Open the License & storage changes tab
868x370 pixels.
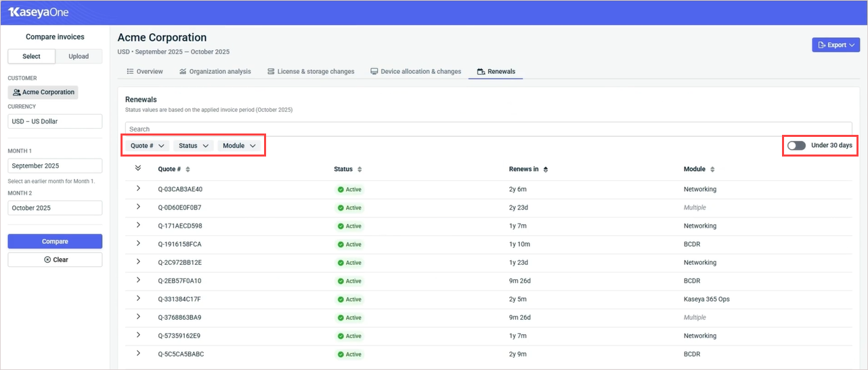311,71
